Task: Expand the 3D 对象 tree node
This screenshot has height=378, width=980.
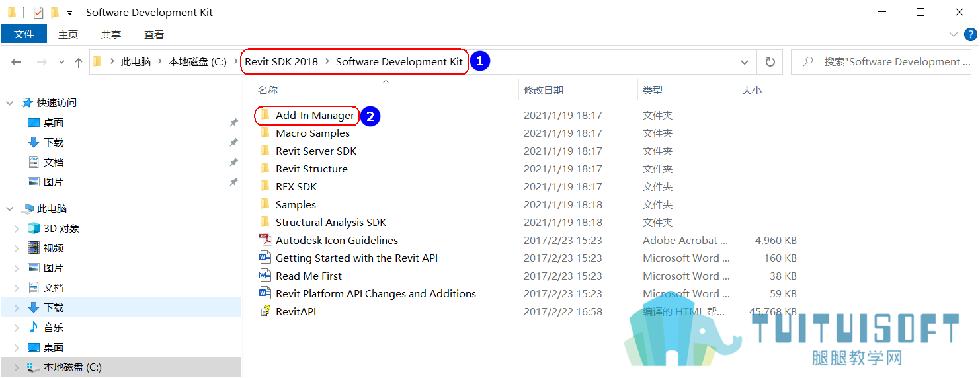Action: point(17,229)
